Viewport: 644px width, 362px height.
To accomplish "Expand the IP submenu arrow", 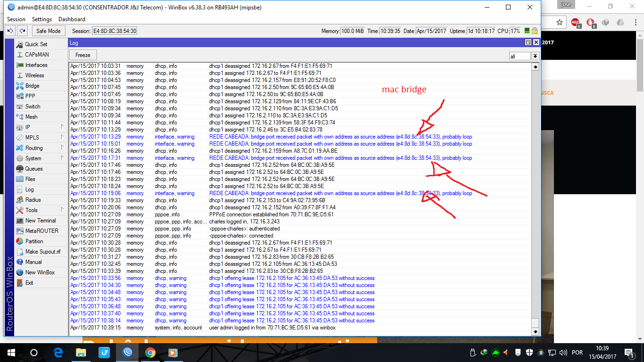I will (62, 127).
